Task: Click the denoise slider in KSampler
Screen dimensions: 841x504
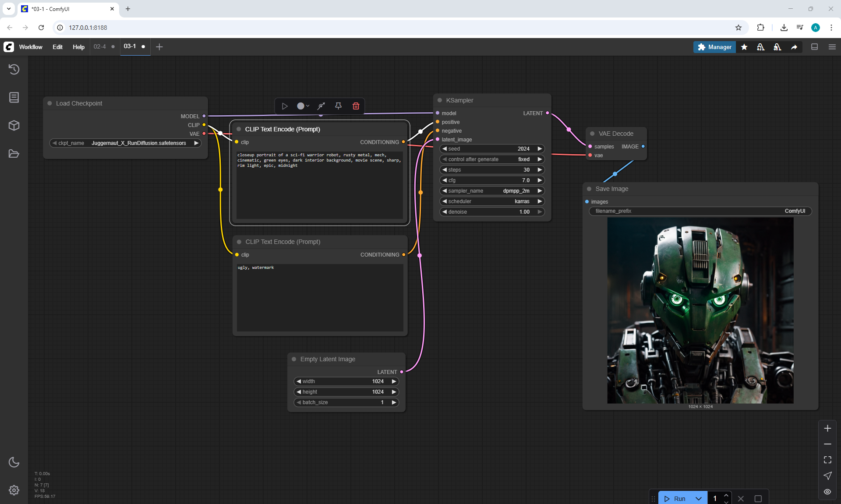Action: point(492,212)
